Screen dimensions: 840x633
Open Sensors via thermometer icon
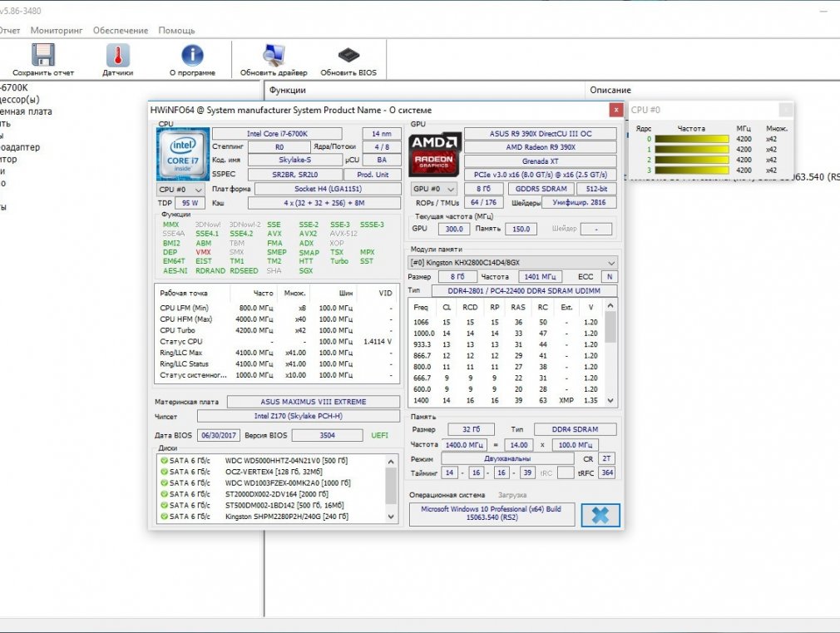pos(118,55)
